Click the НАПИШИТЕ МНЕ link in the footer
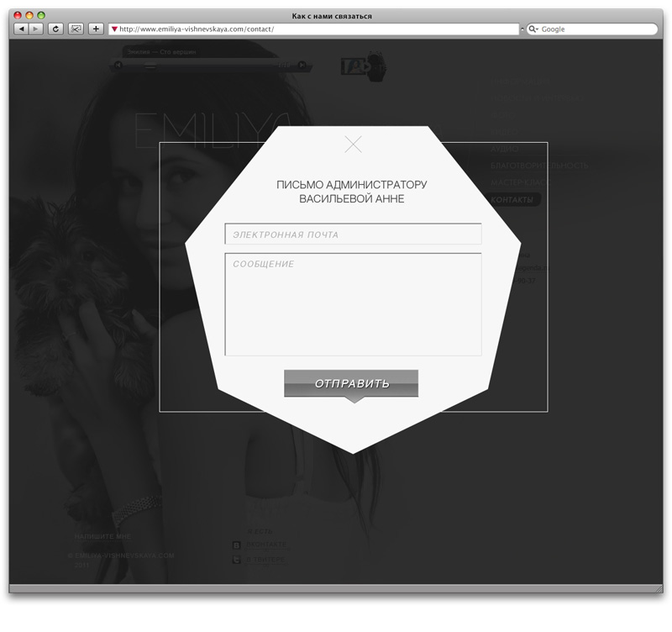The height and width of the screenshot is (632, 672). pos(102,536)
